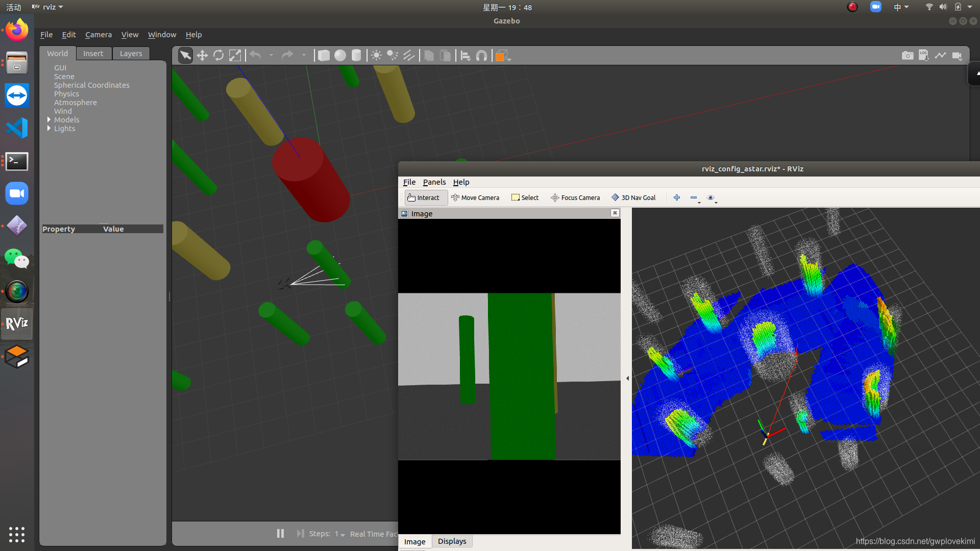Activate the Move Camera tool
Viewport: 980px width, 551px height.
tap(475, 197)
